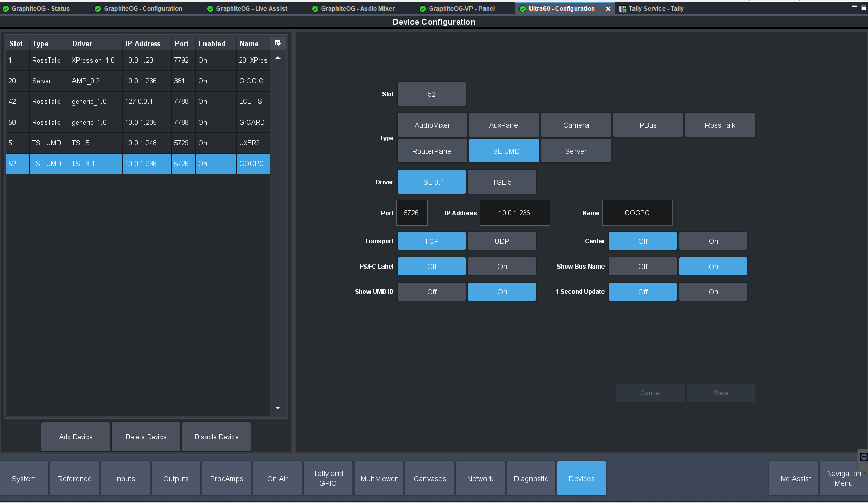Click the IP Address input field
868x503 pixels.
[514, 213]
